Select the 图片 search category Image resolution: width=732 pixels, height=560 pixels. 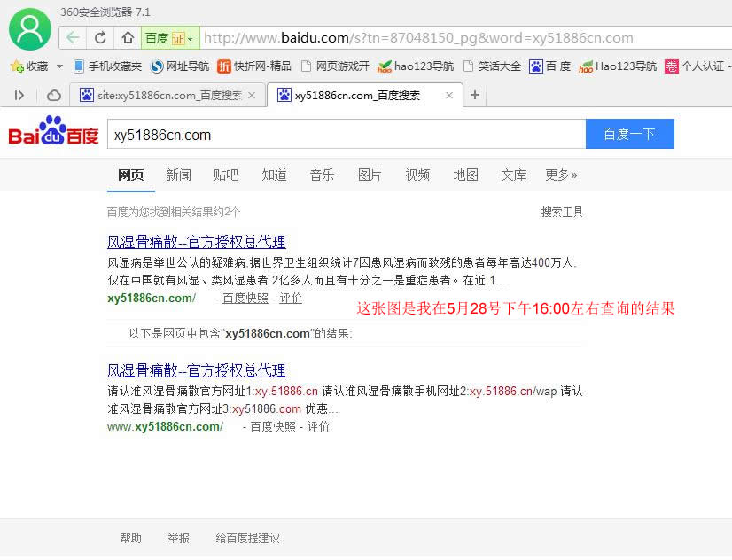370,175
